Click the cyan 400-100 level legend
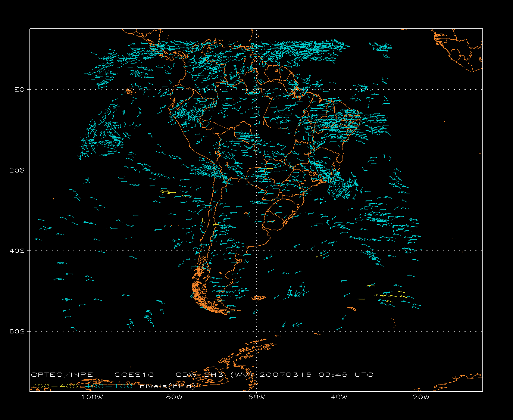This screenshot has width=513, height=420. [x=110, y=386]
